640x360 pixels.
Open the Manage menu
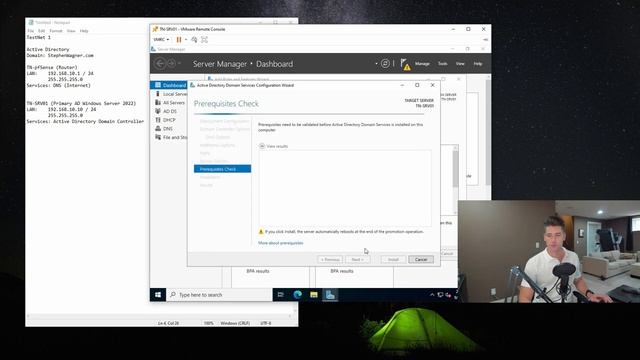(422, 64)
